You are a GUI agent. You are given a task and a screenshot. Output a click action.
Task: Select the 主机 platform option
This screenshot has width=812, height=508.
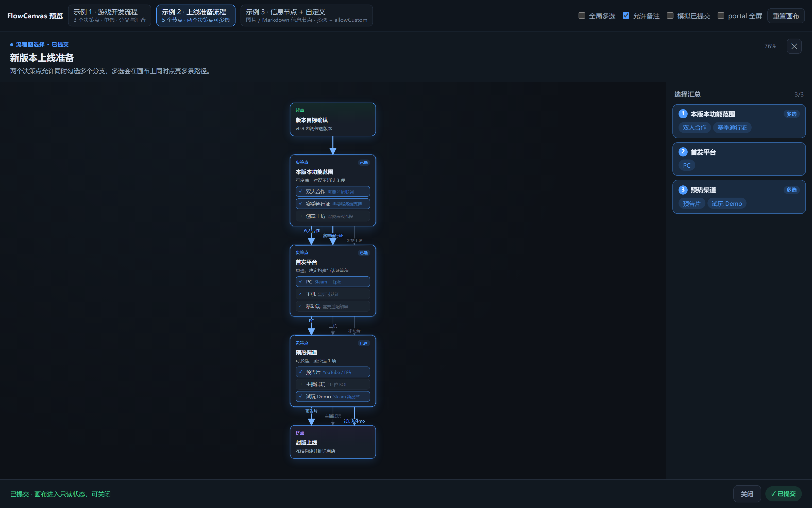point(332,294)
